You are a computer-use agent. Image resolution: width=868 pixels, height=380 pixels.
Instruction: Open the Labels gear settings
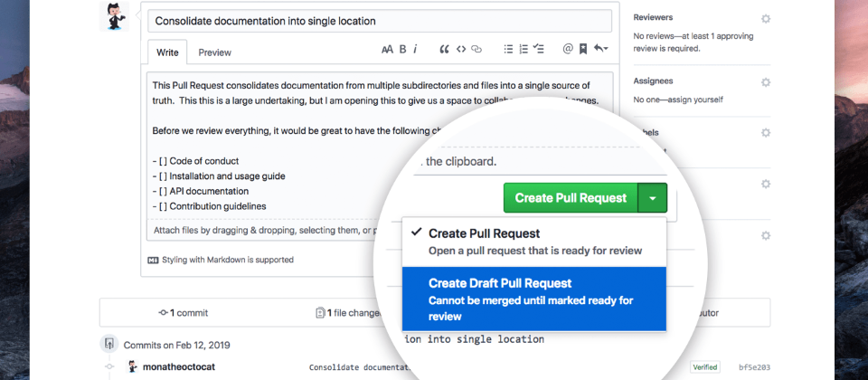click(766, 133)
